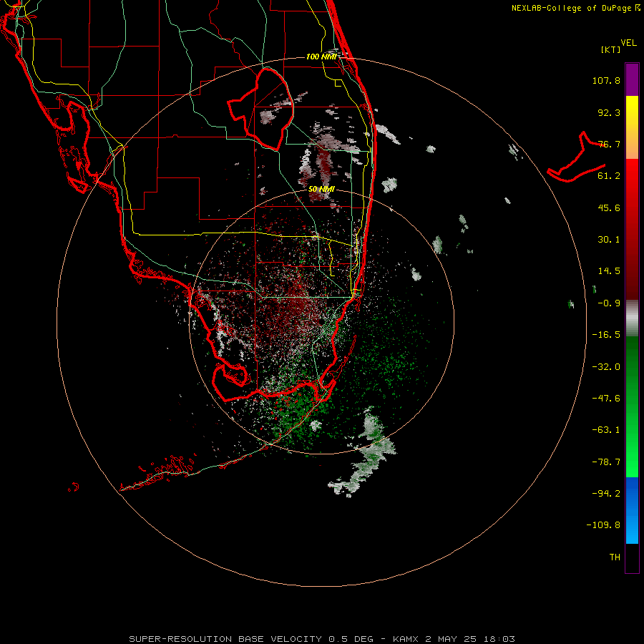This screenshot has width=644, height=644.
Task: Select the -109.8 legend value
Action: click(x=603, y=525)
